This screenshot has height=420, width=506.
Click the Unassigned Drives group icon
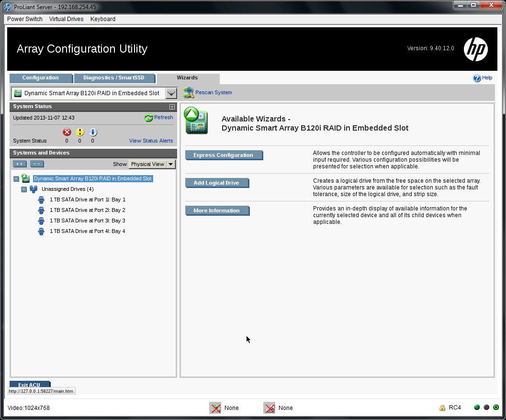click(34, 189)
